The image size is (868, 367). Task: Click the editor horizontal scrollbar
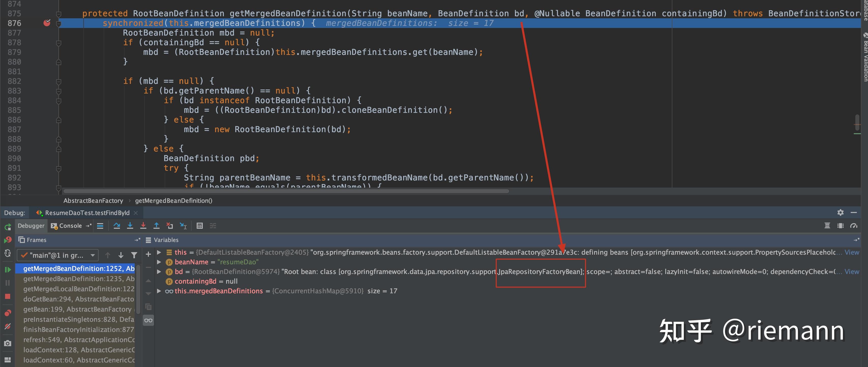(286, 191)
